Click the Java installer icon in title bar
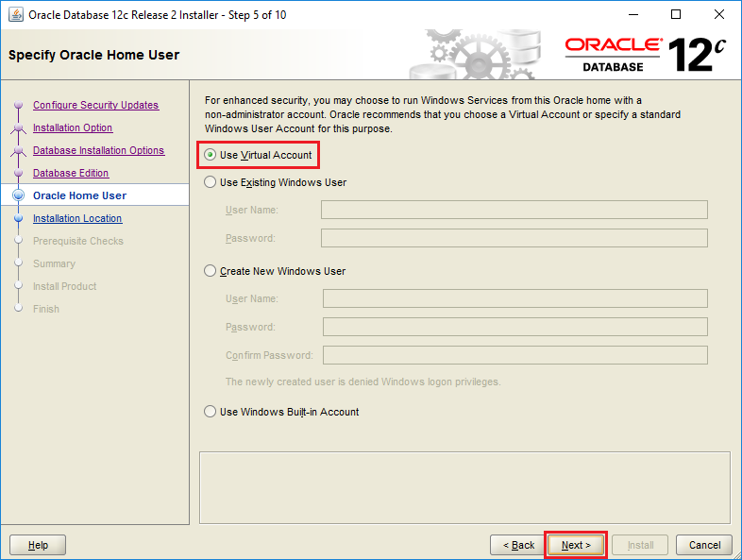742x560 pixels. coord(16,15)
